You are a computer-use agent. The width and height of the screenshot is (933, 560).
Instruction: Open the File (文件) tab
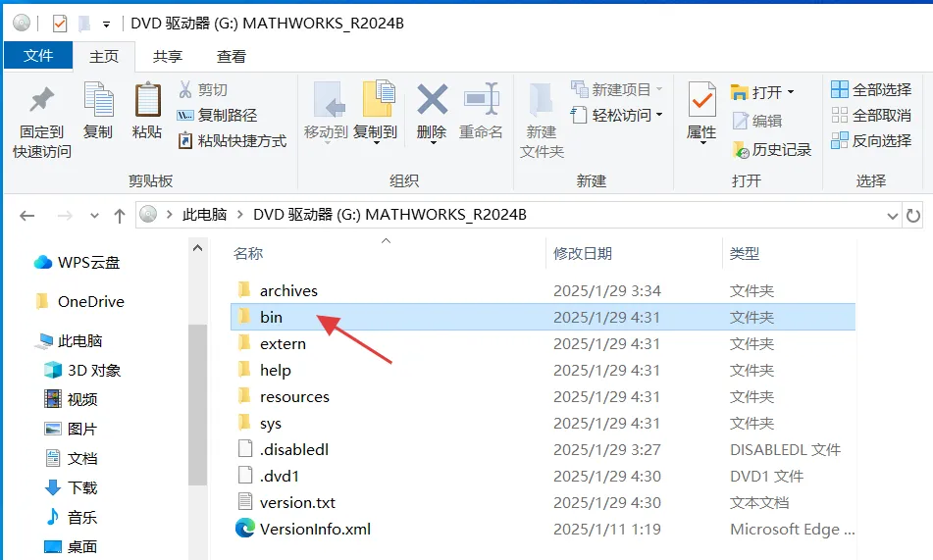(38, 56)
